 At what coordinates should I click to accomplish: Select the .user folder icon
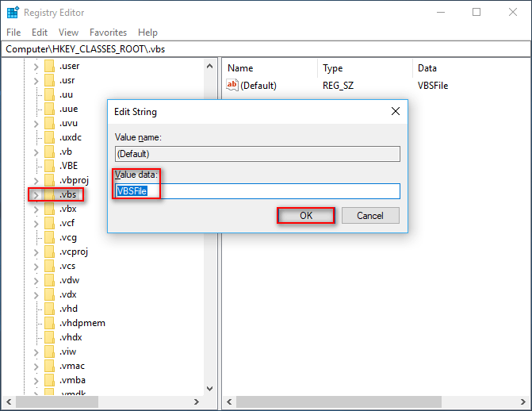click(x=49, y=66)
